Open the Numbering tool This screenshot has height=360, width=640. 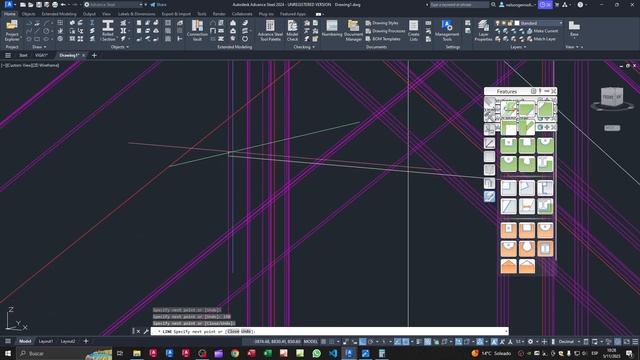(x=332, y=29)
